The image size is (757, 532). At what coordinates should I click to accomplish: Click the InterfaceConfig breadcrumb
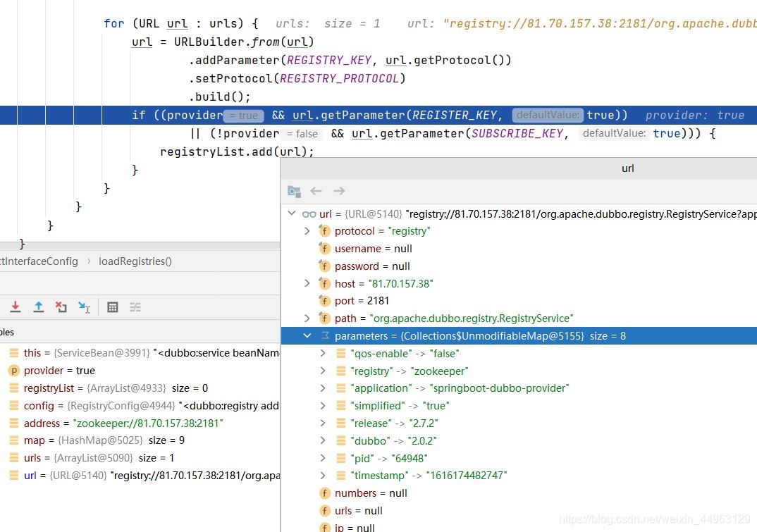(39, 261)
